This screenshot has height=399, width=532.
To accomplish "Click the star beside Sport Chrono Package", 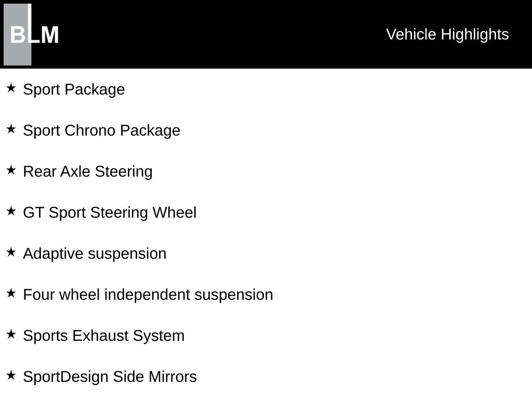I will (x=11, y=129).
